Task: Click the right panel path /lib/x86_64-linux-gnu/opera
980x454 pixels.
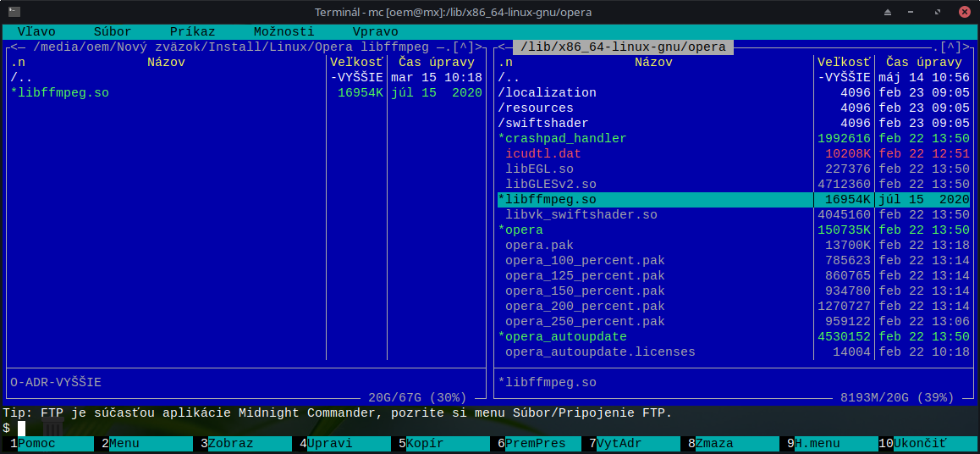Action: (x=623, y=47)
